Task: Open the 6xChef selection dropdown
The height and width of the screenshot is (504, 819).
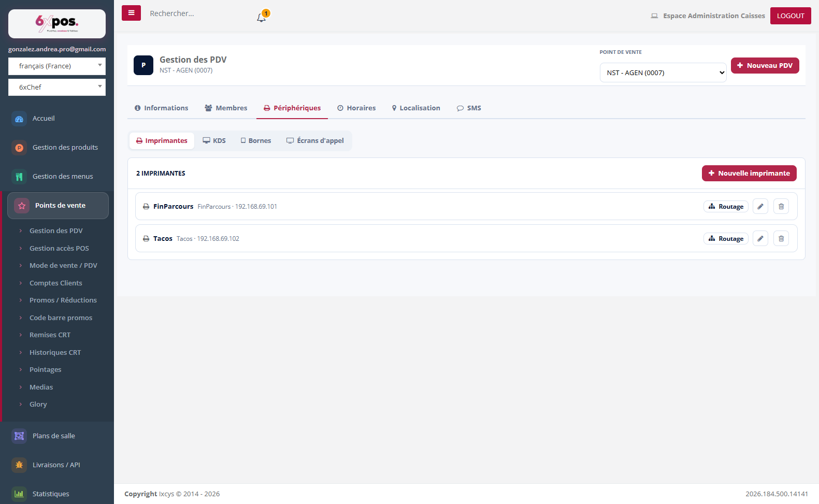Action: coord(57,87)
